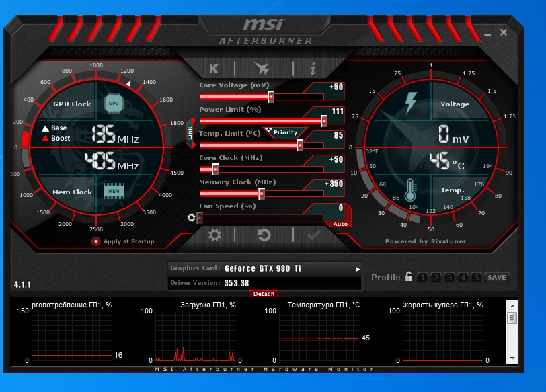The width and height of the screenshot is (546, 392).
Task: Click the Boost clock triangle label
Action: [x=56, y=139]
